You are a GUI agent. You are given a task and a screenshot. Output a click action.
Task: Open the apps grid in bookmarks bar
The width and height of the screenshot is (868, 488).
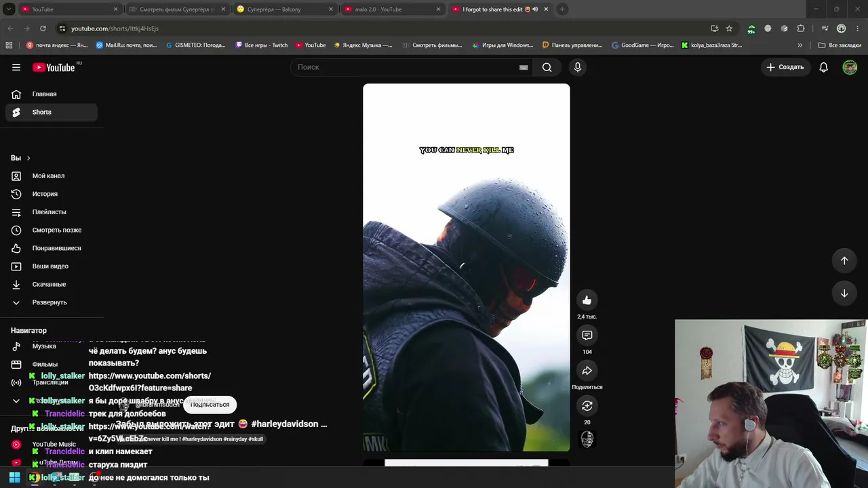coord(9,45)
